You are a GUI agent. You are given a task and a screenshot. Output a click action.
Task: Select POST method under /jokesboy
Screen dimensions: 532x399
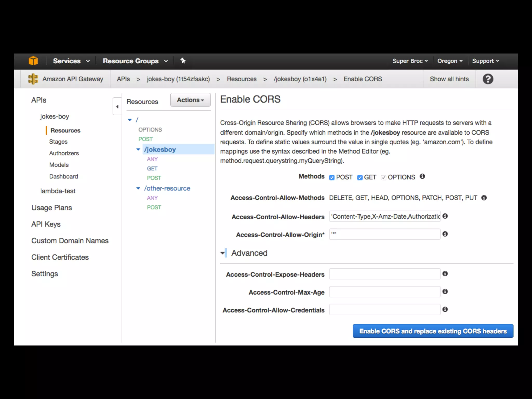pos(154,178)
